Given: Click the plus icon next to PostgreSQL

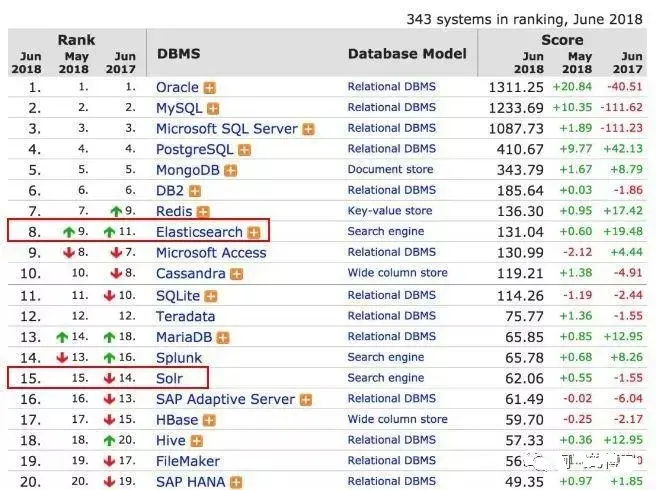Looking at the screenshot, I should pyautogui.click(x=244, y=150).
